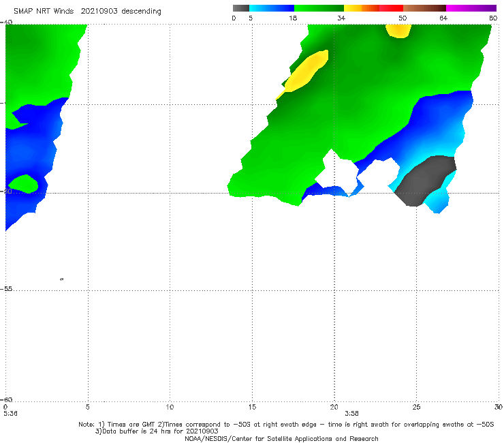Click the title text 'SMAP NRT Winds'
The width and height of the screenshot is (504, 443).
coord(44,11)
